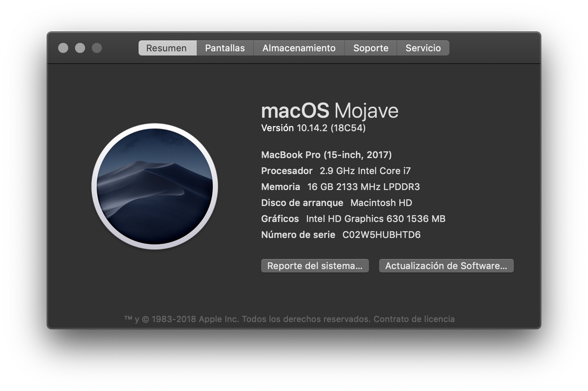This screenshot has height=391, width=588.
Task: Select the serial number C02W5HUBHTD6
Action: pos(381,234)
